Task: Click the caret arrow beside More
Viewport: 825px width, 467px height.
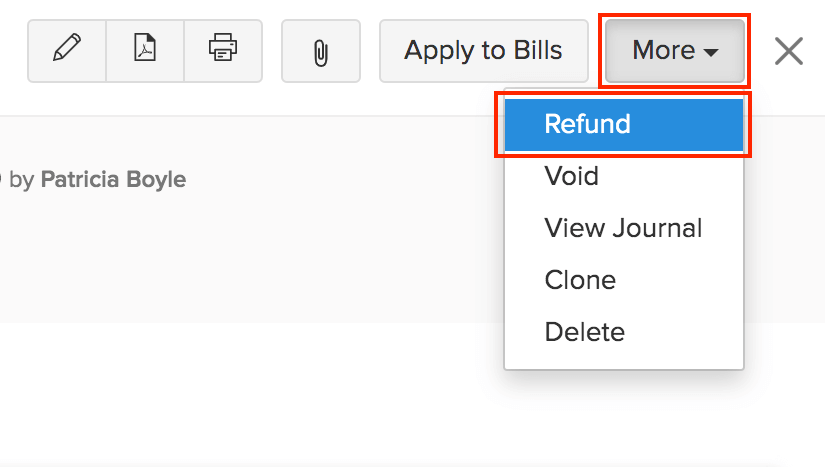Action: pos(712,52)
